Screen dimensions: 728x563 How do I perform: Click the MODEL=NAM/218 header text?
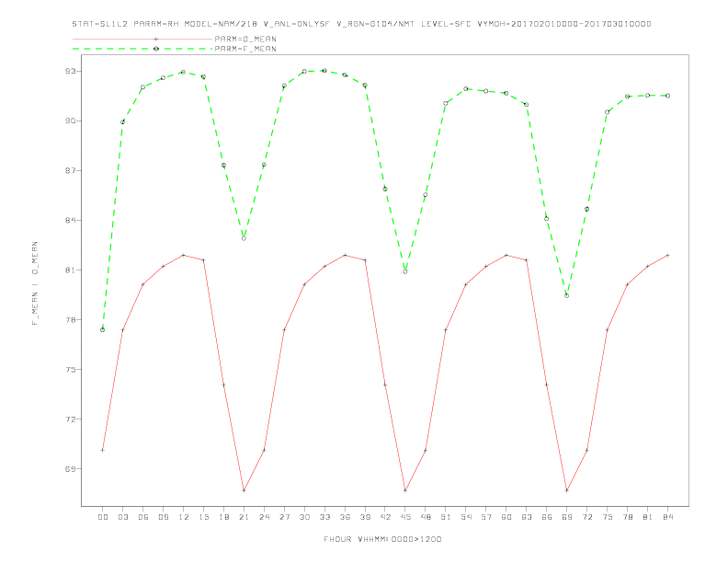point(221,24)
